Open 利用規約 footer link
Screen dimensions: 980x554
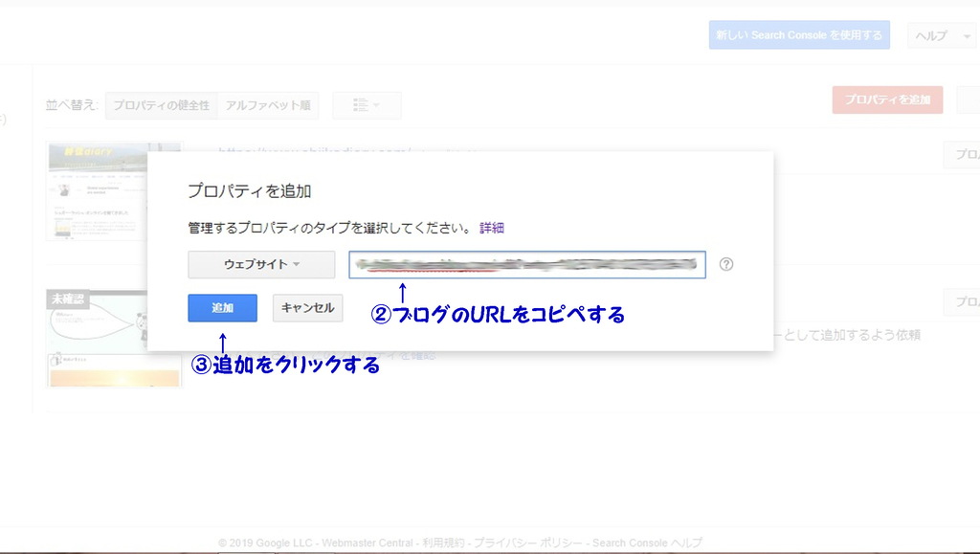443,543
